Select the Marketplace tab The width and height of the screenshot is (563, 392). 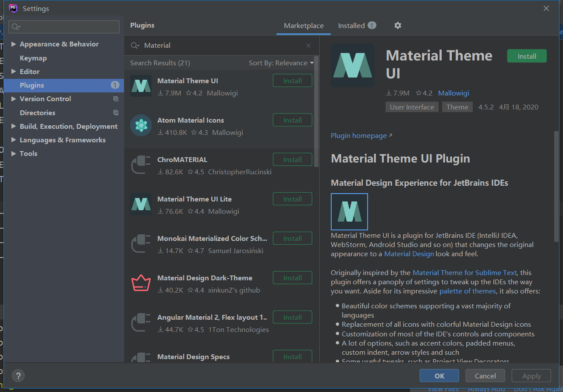pyautogui.click(x=303, y=25)
